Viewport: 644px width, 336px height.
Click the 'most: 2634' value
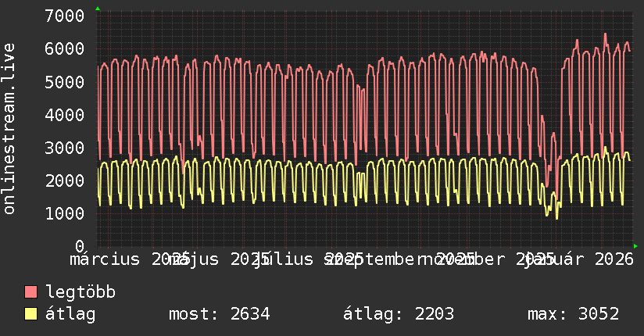(x=220, y=314)
